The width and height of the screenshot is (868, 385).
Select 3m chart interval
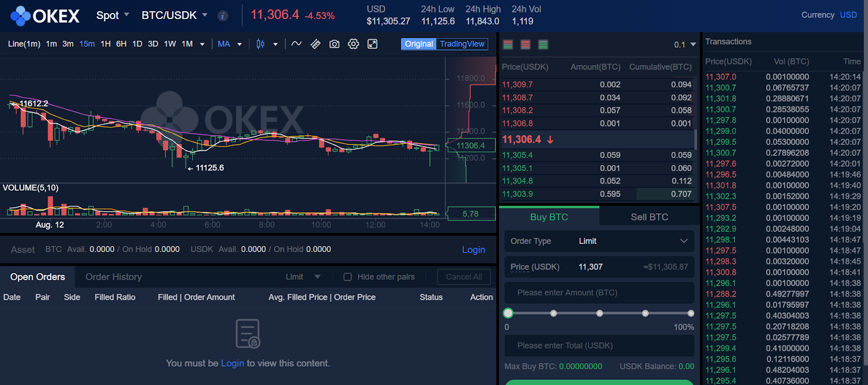pyautogui.click(x=68, y=44)
